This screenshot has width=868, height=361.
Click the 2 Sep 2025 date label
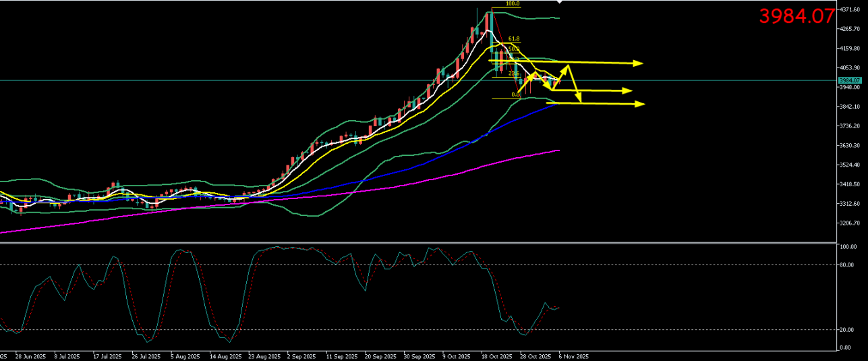[301, 356]
